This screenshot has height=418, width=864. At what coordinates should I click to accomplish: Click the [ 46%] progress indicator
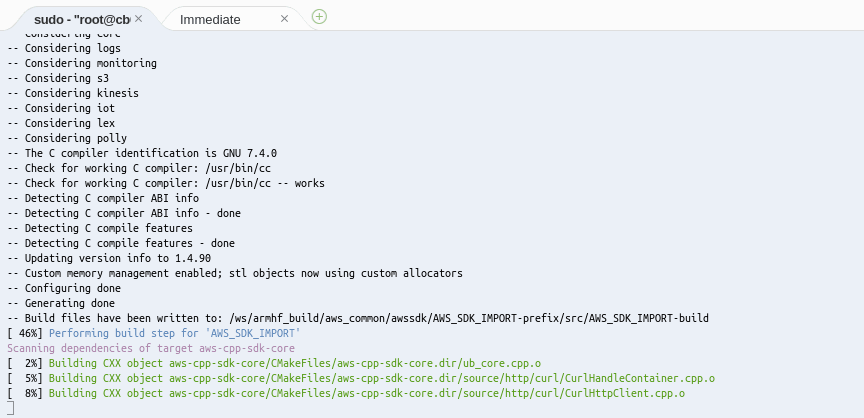coord(24,333)
